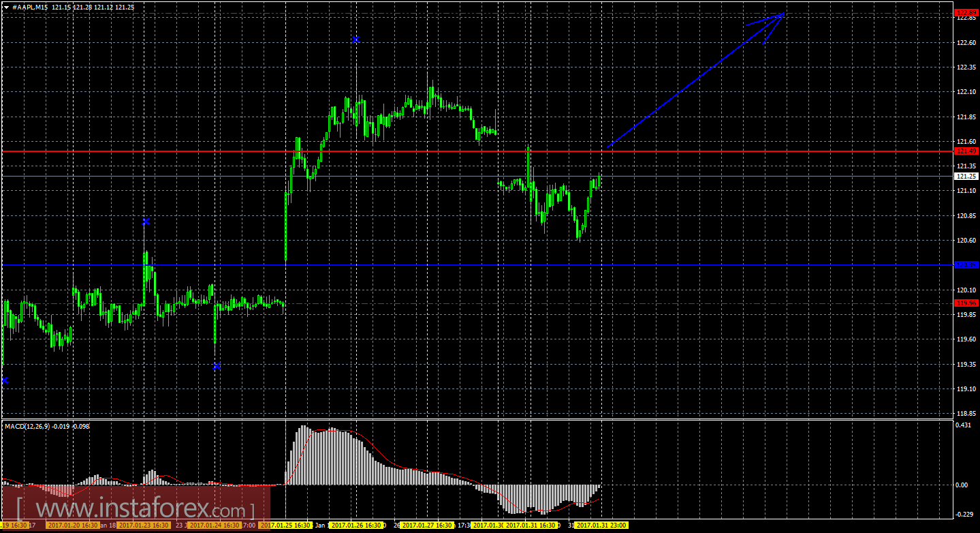Select the 2017.01.23 16:30 time marker

point(144,526)
